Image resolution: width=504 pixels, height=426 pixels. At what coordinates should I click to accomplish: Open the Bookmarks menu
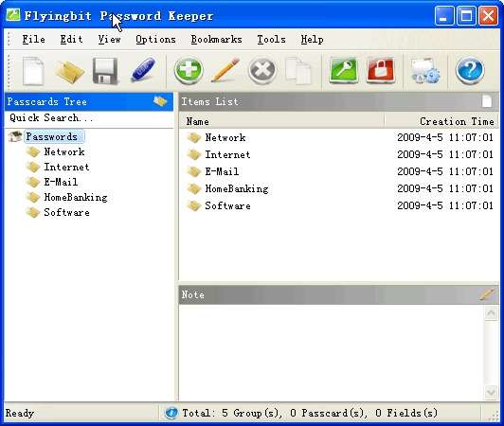(x=216, y=39)
